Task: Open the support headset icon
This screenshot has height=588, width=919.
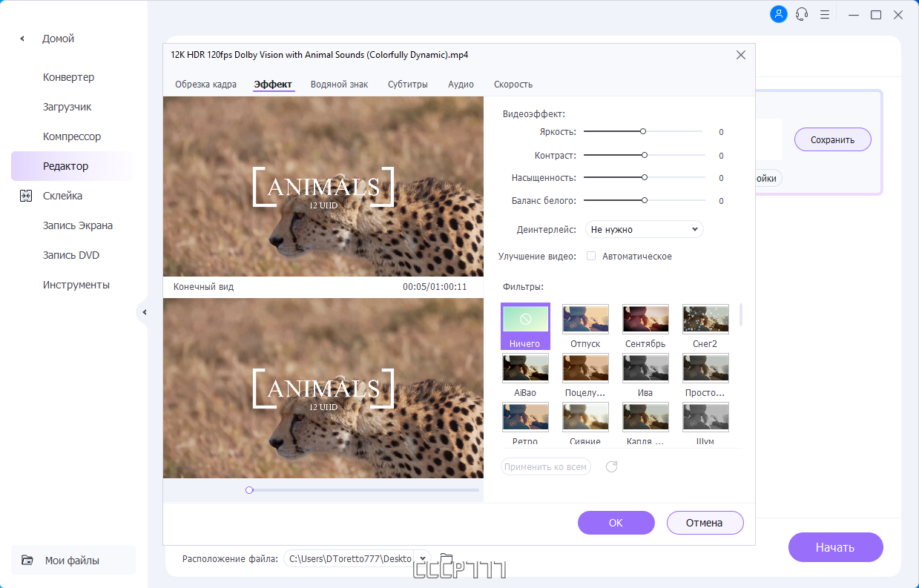Action: (801, 14)
